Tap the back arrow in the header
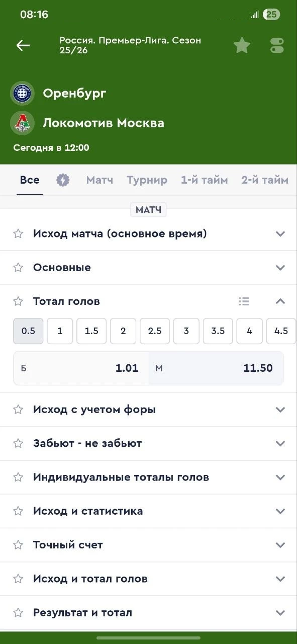Screen dimensions: 297x644 click(x=23, y=45)
